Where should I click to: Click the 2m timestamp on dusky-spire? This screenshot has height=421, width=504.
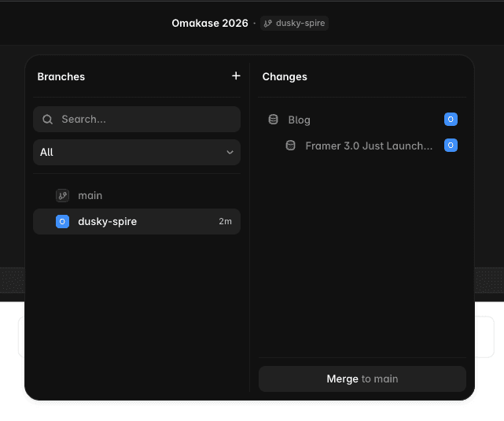pyautogui.click(x=225, y=222)
